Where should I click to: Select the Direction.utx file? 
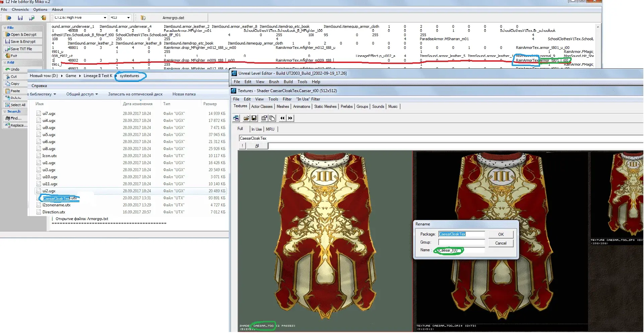point(54,212)
